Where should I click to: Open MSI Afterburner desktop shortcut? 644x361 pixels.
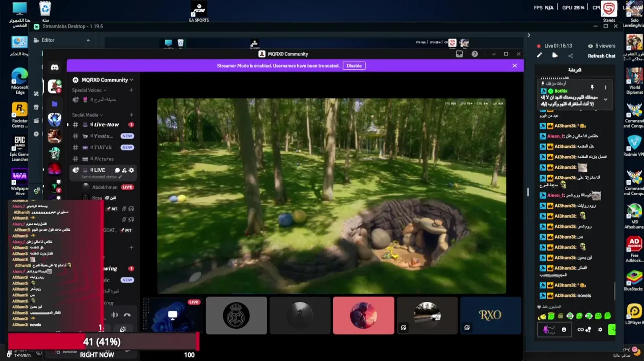point(634,217)
